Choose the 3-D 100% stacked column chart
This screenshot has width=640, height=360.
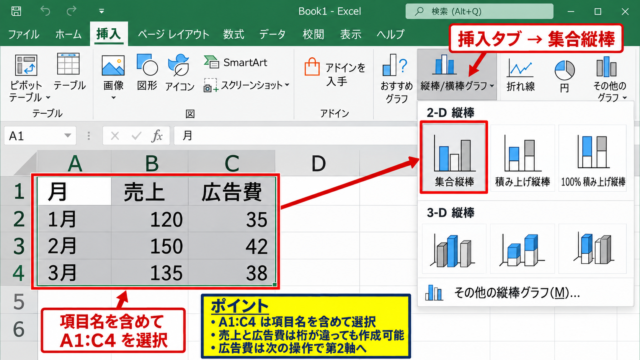pyautogui.click(x=593, y=249)
